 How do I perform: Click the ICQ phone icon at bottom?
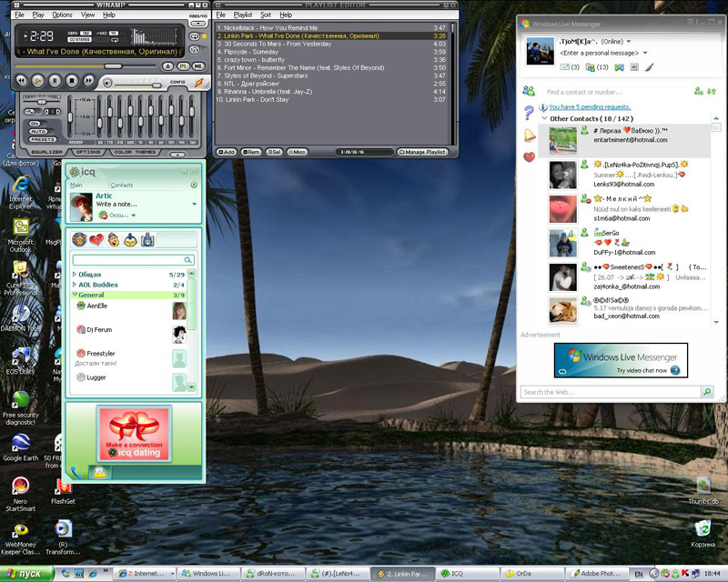(76, 473)
